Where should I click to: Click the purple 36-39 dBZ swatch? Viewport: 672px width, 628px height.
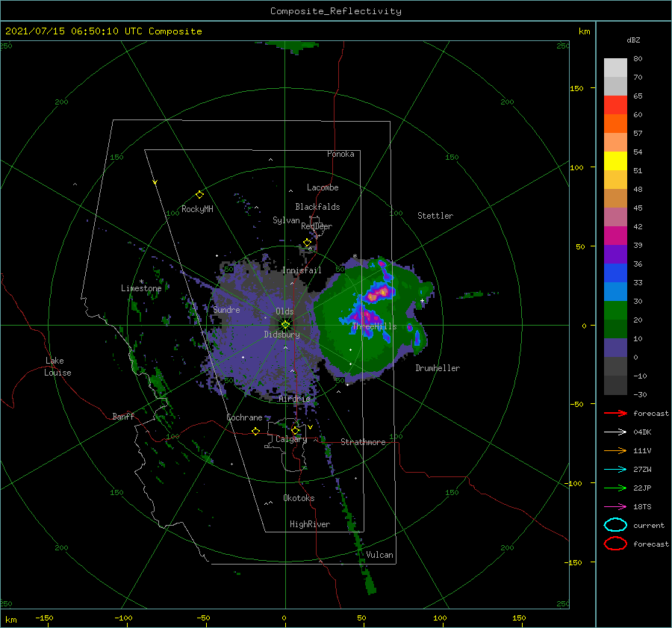pos(615,254)
